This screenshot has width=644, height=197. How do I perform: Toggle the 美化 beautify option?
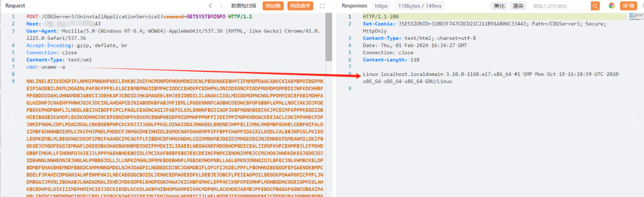[499, 6]
